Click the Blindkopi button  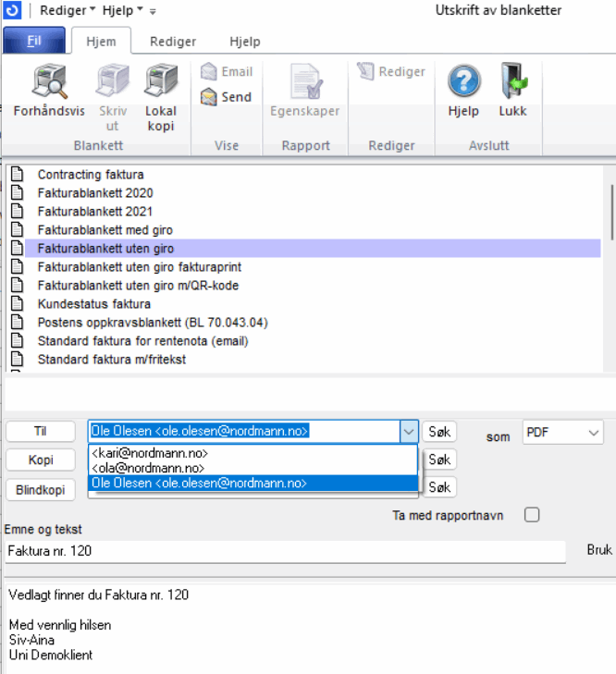click(40, 490)
